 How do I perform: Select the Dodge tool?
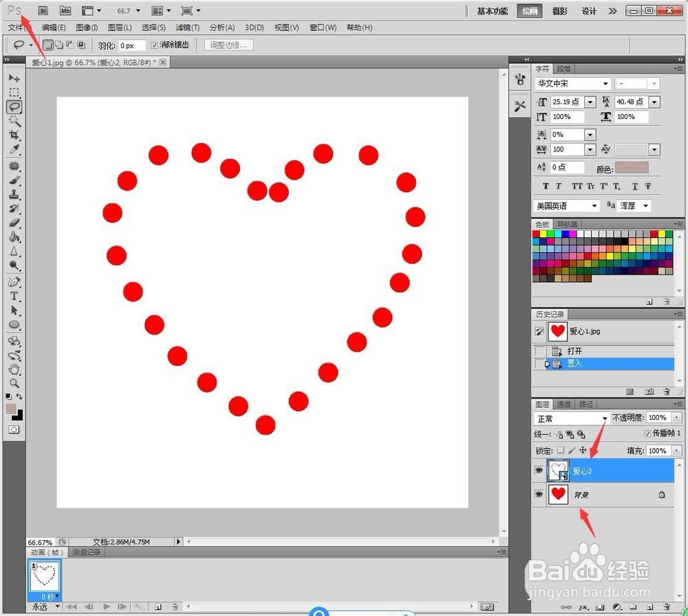click(x=14, y=265)
